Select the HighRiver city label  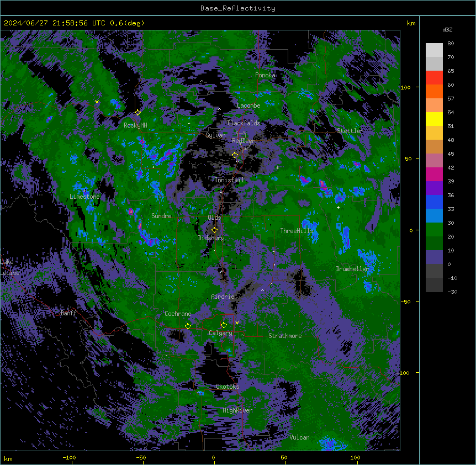pos(237,410)
